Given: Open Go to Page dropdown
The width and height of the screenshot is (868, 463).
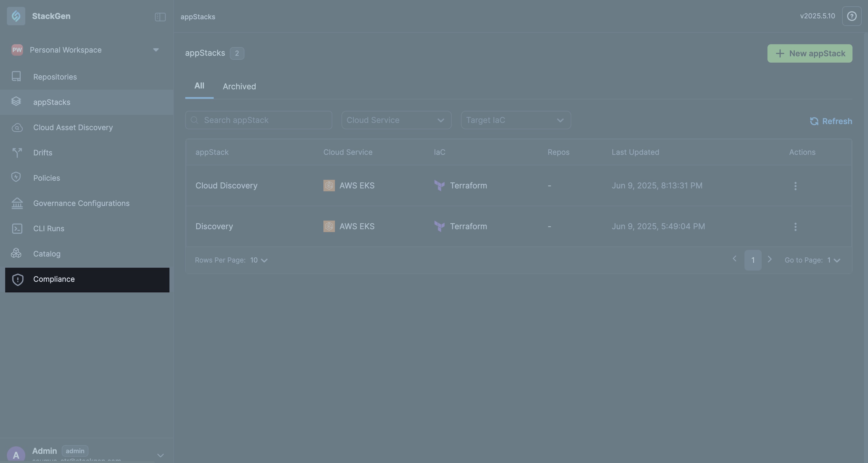Looking at the screenshot, I should click(x=834, y=260).
